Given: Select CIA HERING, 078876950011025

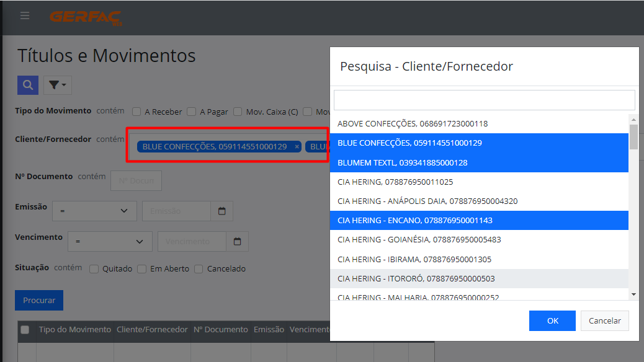Looking at the screenshot, I should [480, 182].
